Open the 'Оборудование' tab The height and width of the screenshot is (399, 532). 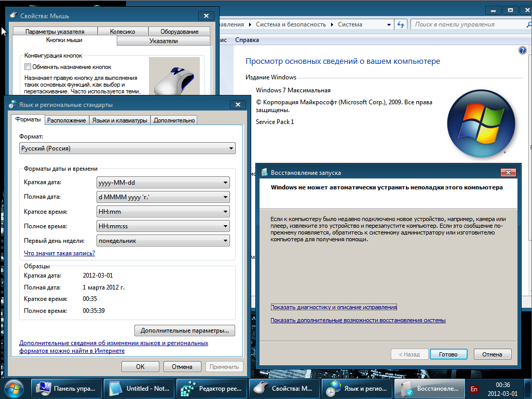point(180,32)
